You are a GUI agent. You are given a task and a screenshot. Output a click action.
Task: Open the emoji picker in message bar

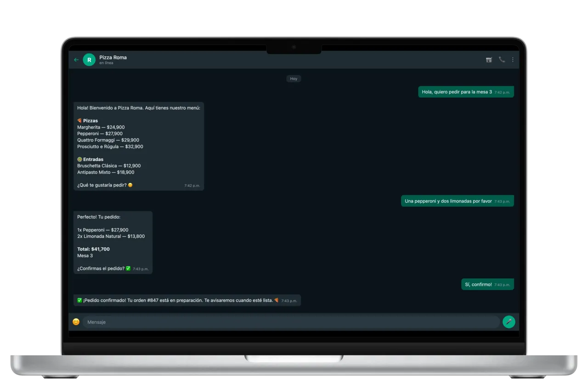coord(76,322)
